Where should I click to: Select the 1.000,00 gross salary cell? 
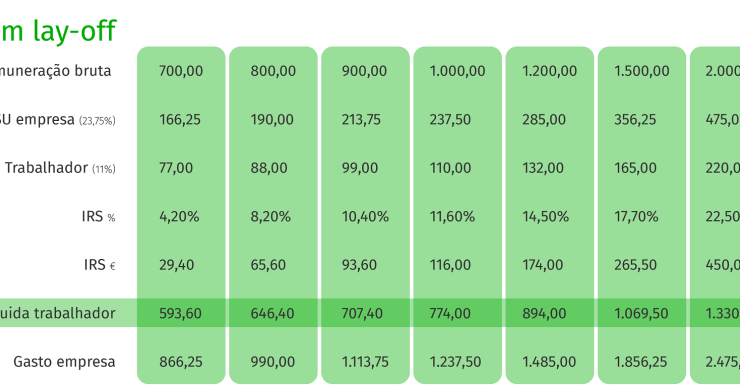[457, 71]
